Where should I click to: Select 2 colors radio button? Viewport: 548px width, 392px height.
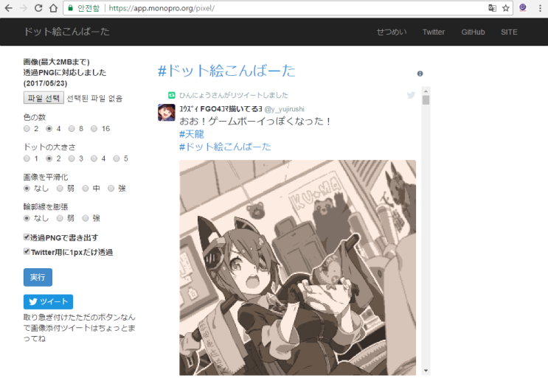[x=27, y=129]
